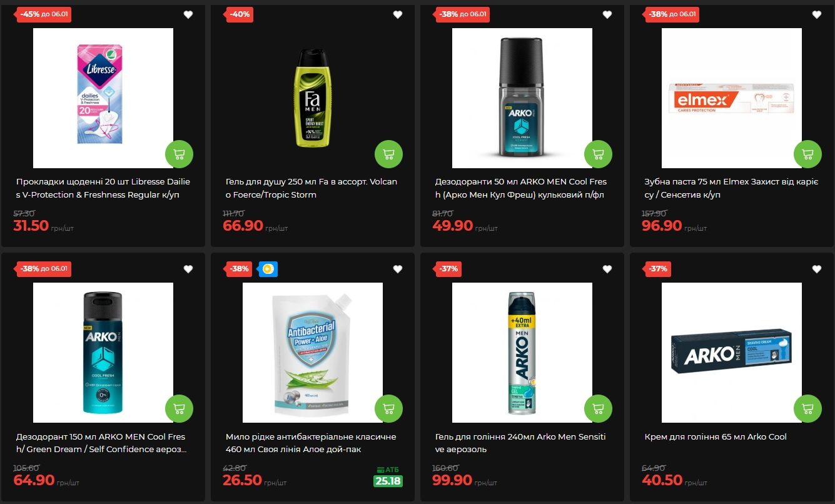Open Elmex toothpaste product title link
Viewport: 835px width, 504px height.
(729, 188)
